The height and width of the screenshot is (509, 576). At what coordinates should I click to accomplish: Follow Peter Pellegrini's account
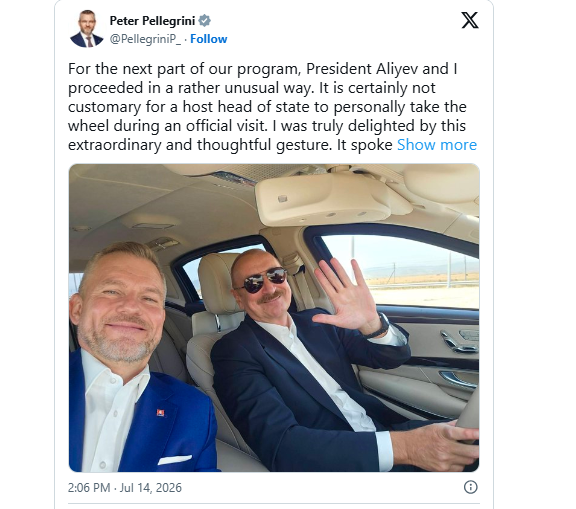(x=209, y=39)
